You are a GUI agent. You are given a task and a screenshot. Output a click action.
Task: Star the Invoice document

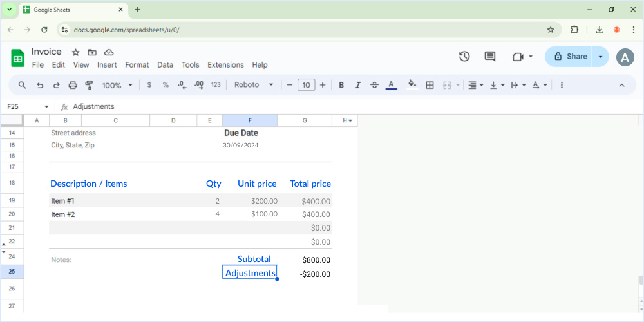point(75,52)
